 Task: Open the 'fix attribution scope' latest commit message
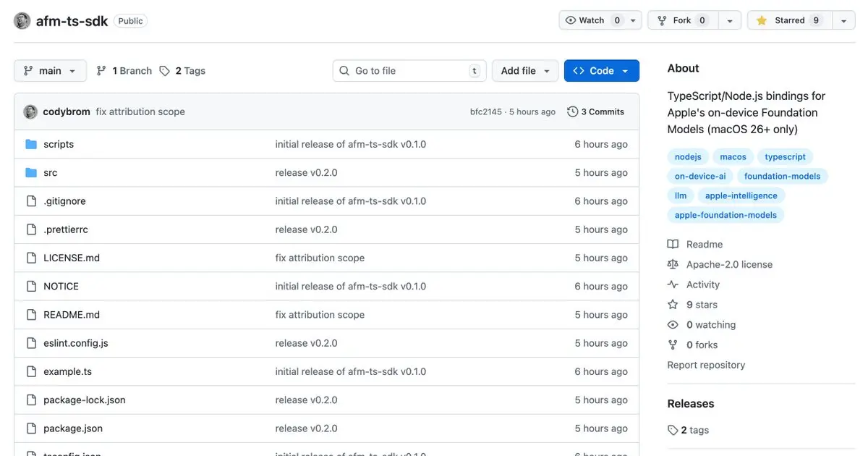pyautogui.click(x=140, y=111)
